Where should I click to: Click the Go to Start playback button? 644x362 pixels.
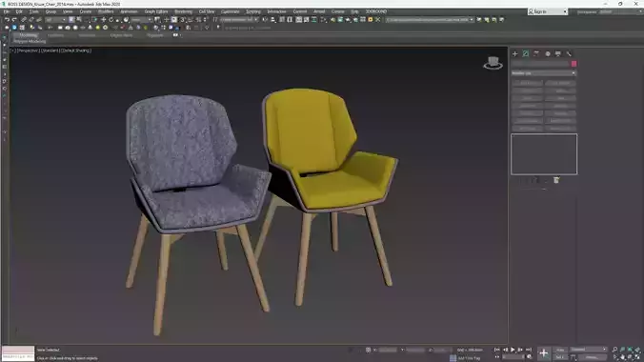click(497, 350)
